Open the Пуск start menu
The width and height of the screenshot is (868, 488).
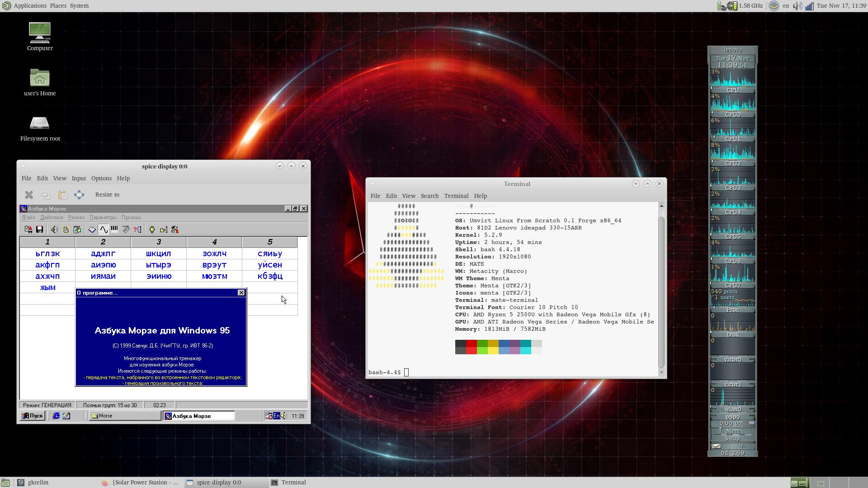click(33, 416)
